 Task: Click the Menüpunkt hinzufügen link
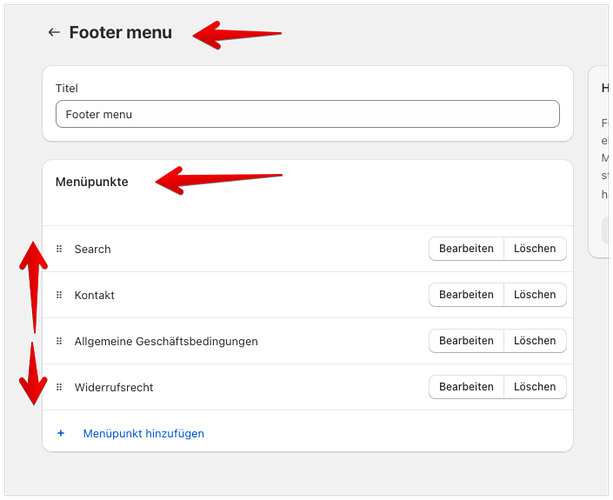coord(143,433)
